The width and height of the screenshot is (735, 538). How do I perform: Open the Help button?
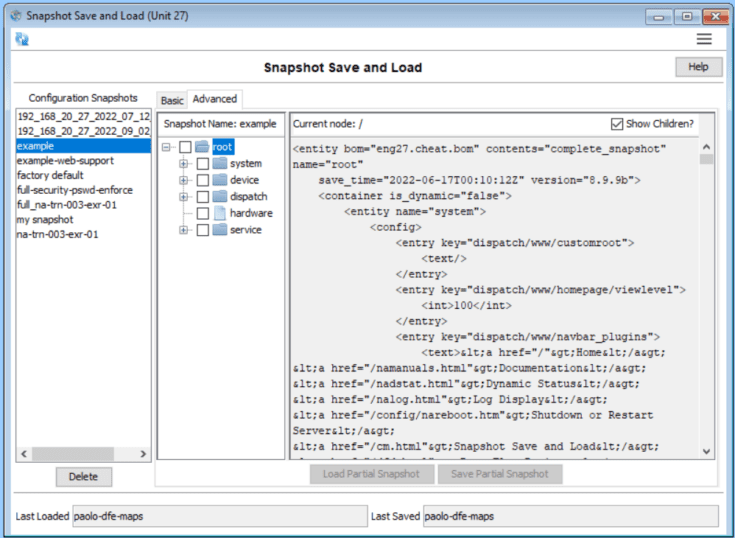tap(698, 67)
